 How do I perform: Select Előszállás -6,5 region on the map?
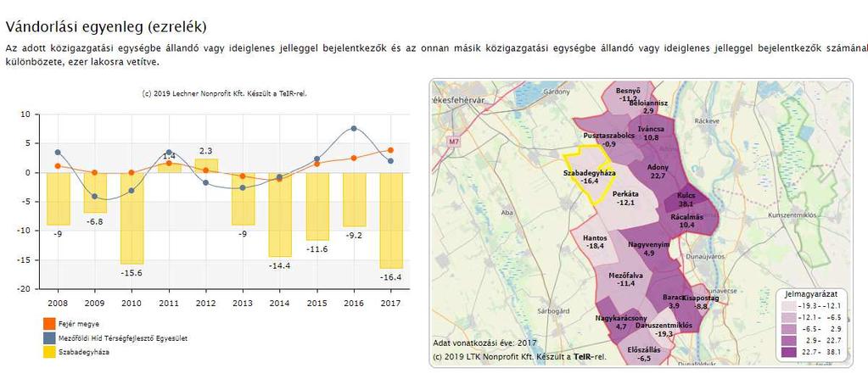(x=644, y=354)
